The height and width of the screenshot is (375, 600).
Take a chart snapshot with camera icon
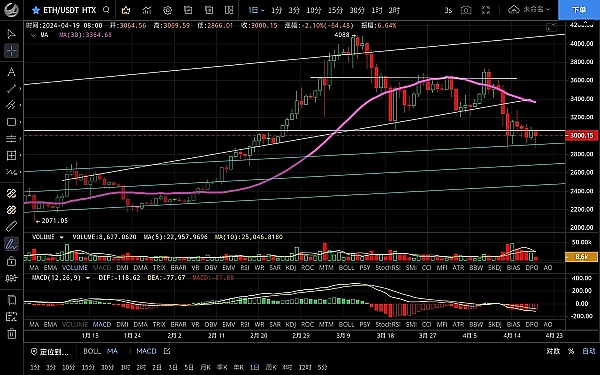466,10
